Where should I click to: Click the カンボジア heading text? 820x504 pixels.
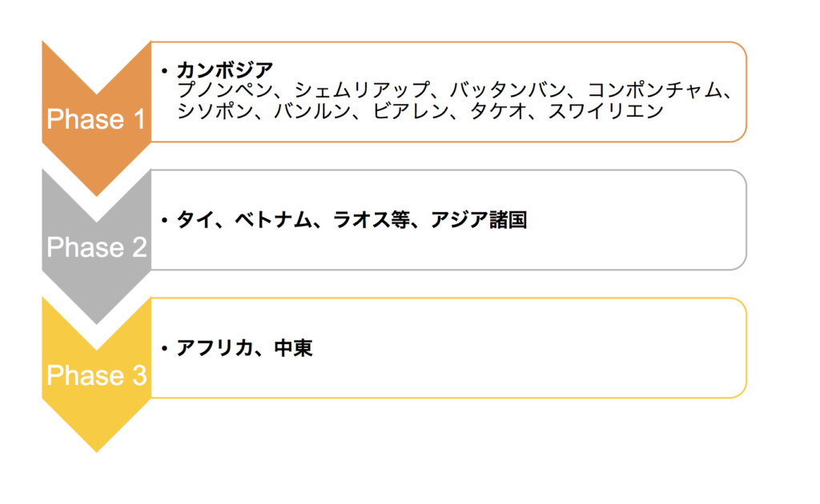pyautogui.click(x=225, y=70)
